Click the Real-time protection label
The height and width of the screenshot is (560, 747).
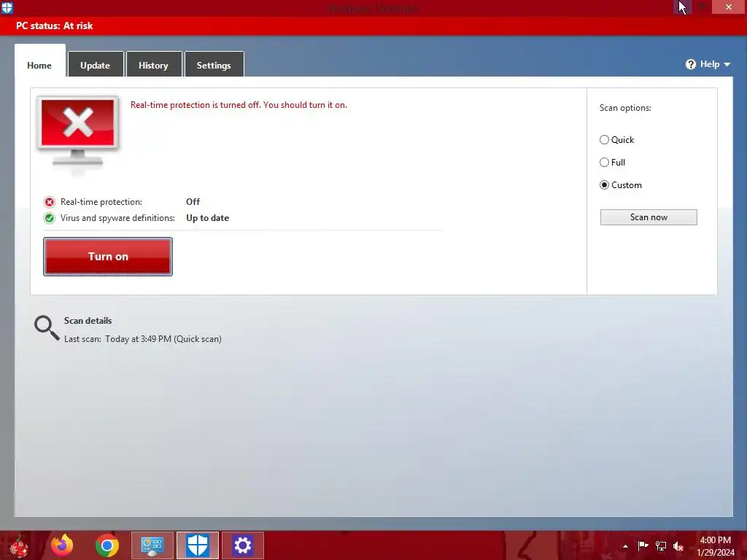[x=101, y=202]
